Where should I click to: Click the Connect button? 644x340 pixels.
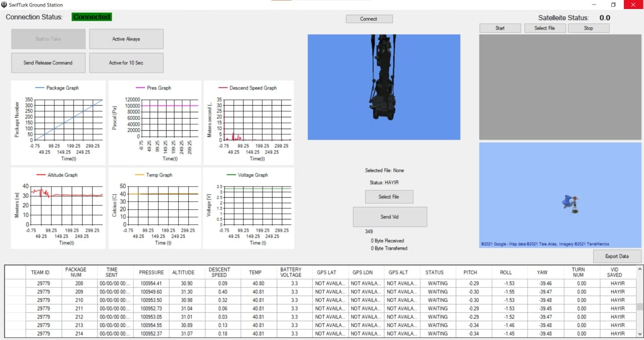369,19
